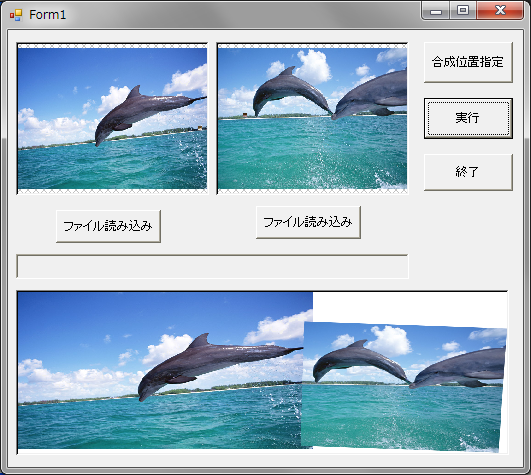Select the single-dolphin preview picture box
Viewport: 531px width, 475px height.
point(112,118)
